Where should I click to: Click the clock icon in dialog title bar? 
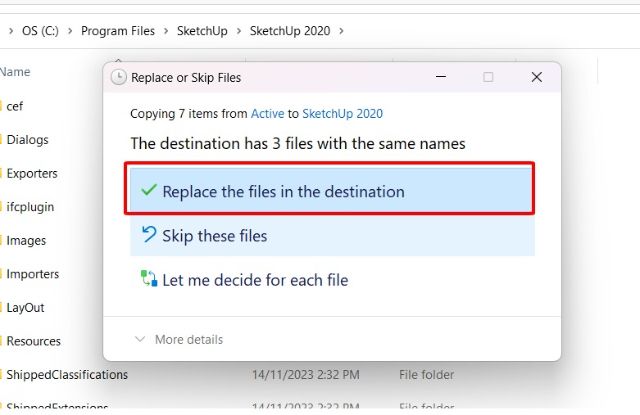tap(119, 77)
